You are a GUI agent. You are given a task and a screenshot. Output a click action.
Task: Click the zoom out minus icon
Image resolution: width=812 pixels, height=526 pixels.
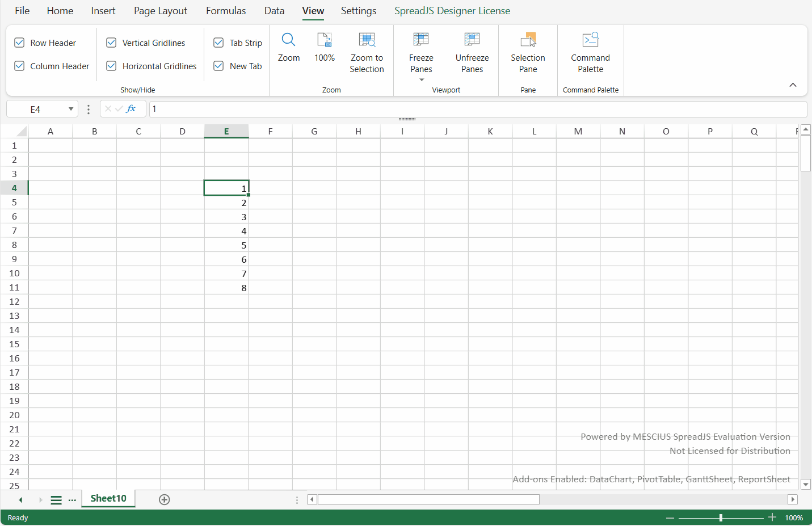pyautogui.click(x=670, y=518)
